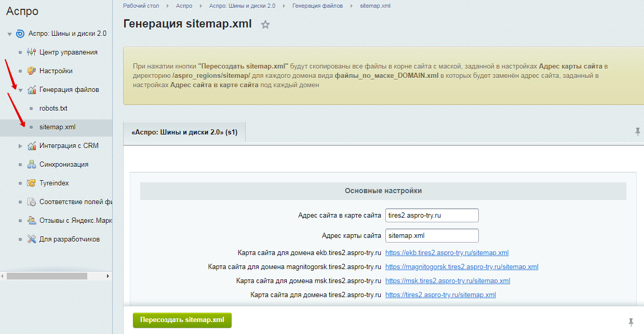Click Пересоздать sitemap.xml button
This screenshot has height=334, width=644.
tap(182, 320)
